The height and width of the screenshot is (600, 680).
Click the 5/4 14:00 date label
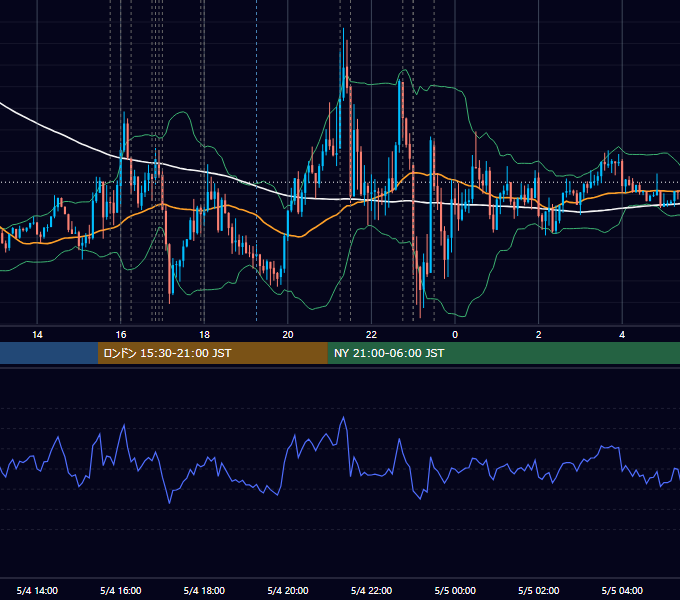pos(37,590)
